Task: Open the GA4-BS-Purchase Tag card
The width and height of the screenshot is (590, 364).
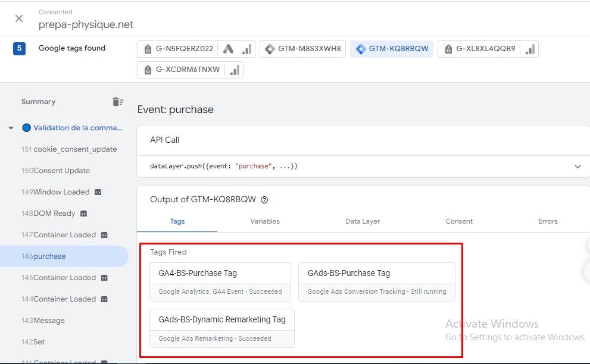Action: pyautogui.click(x=220, y=282)
